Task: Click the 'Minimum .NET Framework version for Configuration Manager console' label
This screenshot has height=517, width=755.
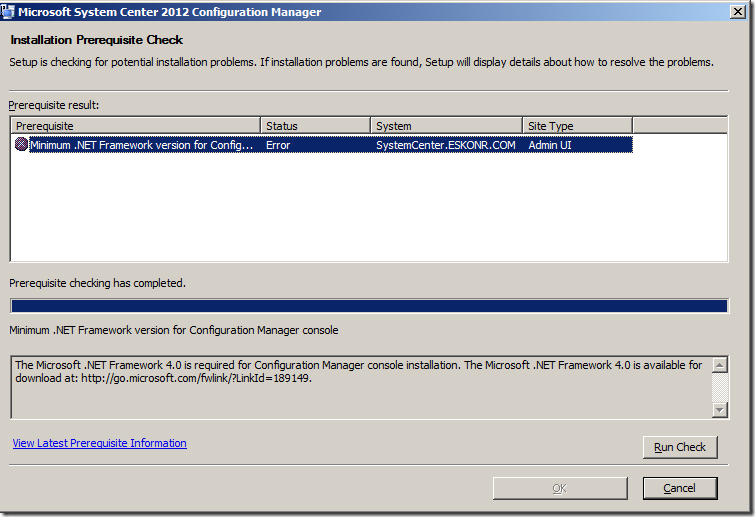Action: 174,330
